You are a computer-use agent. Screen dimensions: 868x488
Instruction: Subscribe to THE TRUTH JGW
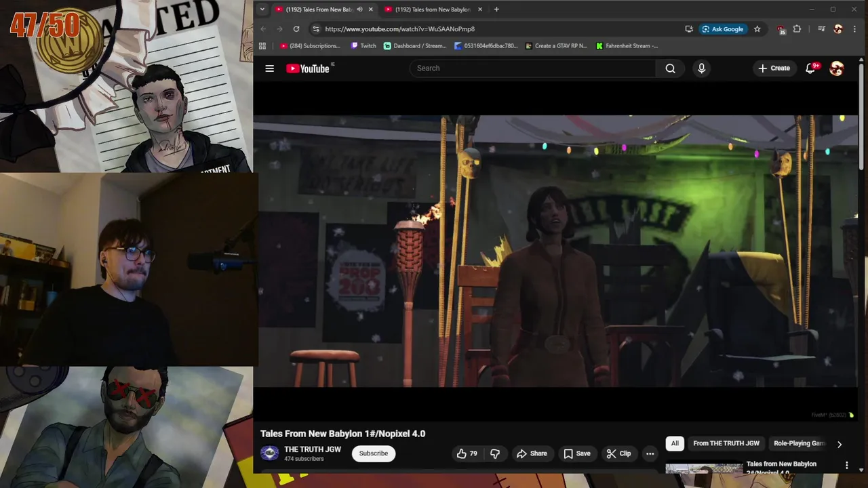tap(374, 453)
